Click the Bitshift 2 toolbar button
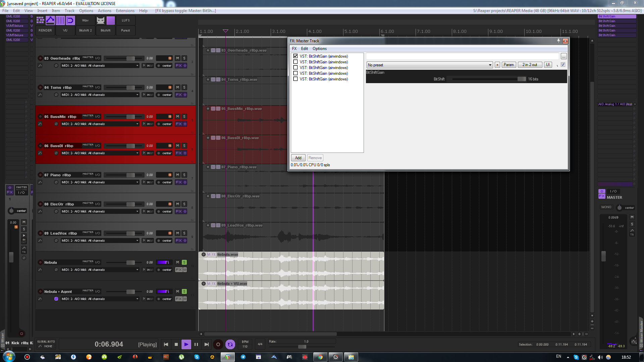The height and width of the screenshot is (362, 644). coord(86,31)
